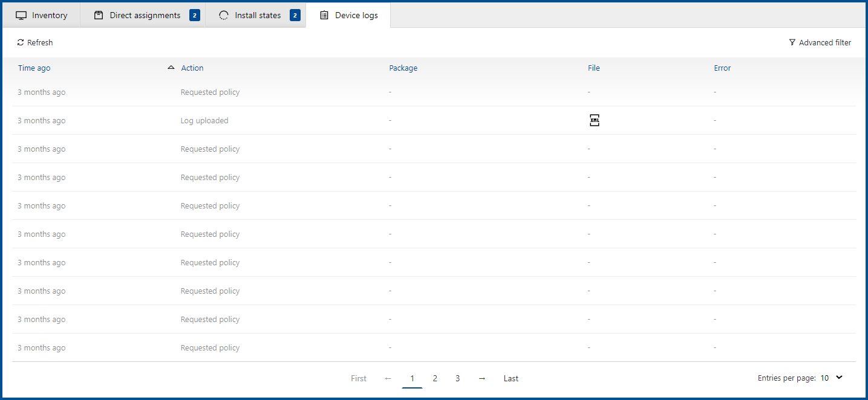868x400 pixels.
Task: Click the Device logs clipboard icon
Action: click(324, 16)
